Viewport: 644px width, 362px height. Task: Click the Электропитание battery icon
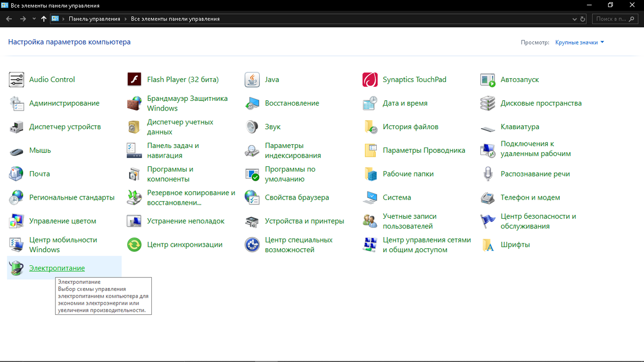17,268
